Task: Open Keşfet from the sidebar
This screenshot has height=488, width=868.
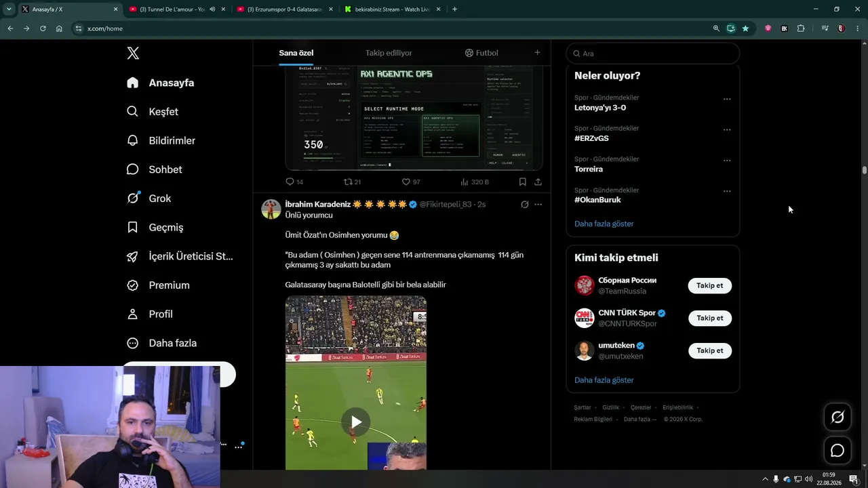Action: [153, 112]
